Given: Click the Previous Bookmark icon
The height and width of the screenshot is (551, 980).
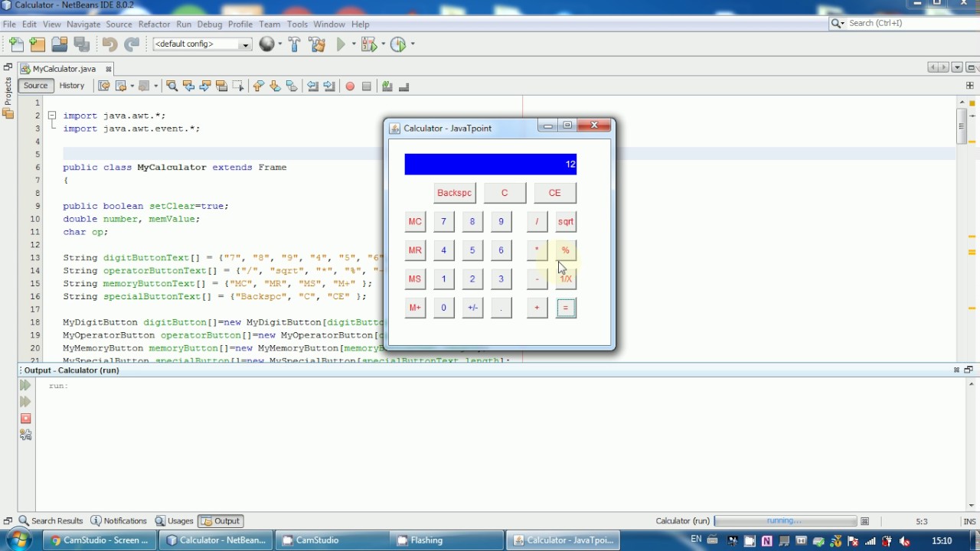Looking at the screenshot, I should 258,86.
